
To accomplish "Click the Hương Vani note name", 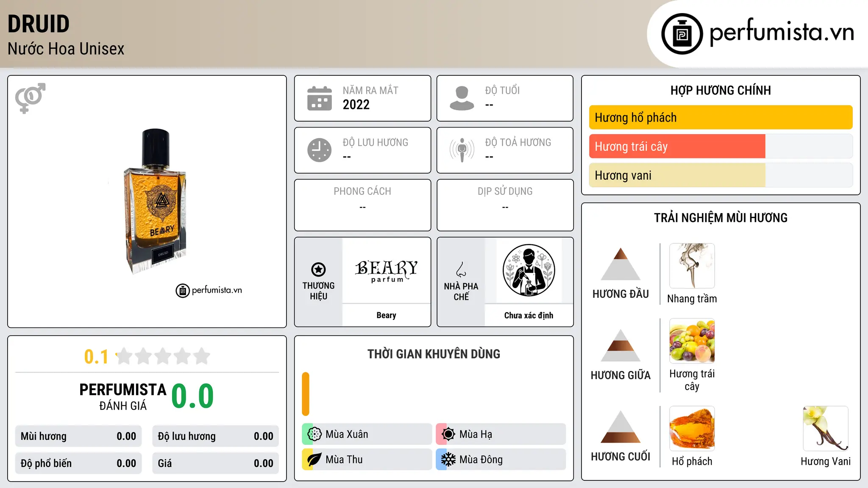I will click(826, 461).
